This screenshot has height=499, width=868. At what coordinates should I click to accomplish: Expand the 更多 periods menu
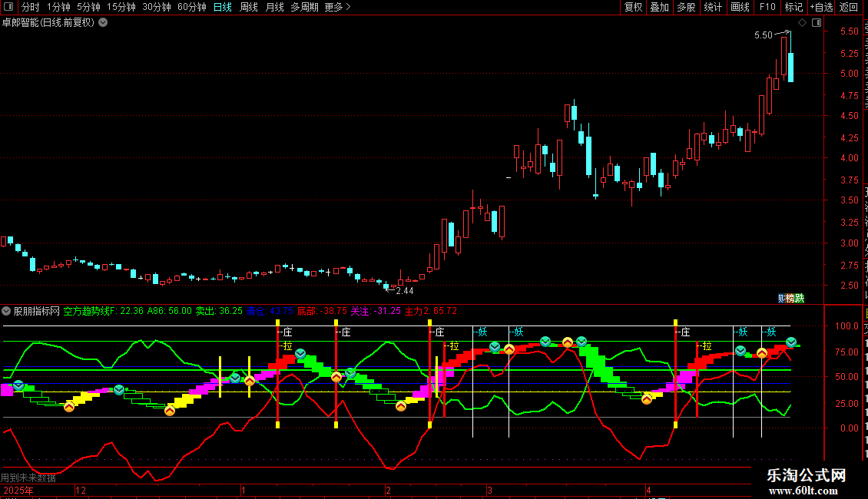337,7
